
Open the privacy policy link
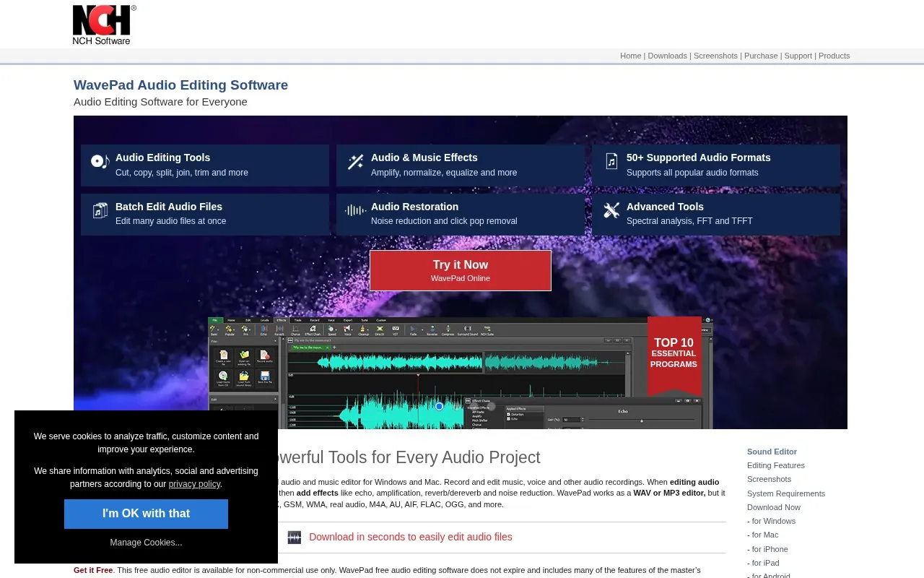[x=194, y=484]
